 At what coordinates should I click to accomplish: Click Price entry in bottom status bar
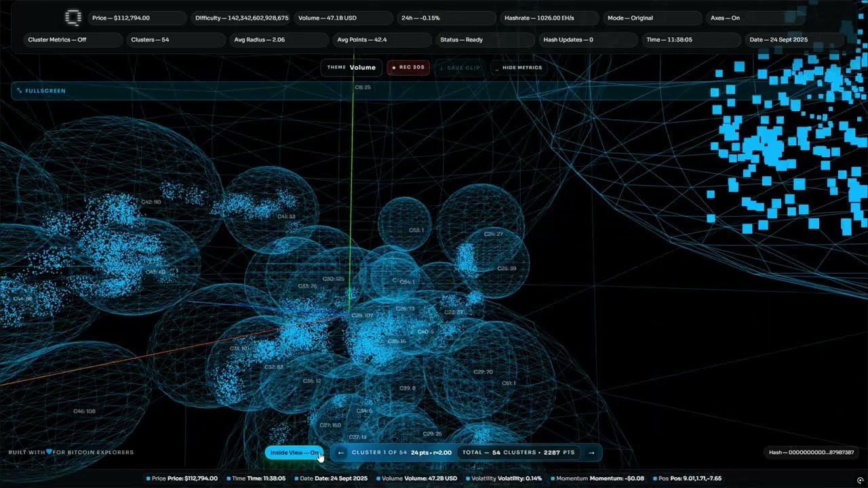(182, 479)
